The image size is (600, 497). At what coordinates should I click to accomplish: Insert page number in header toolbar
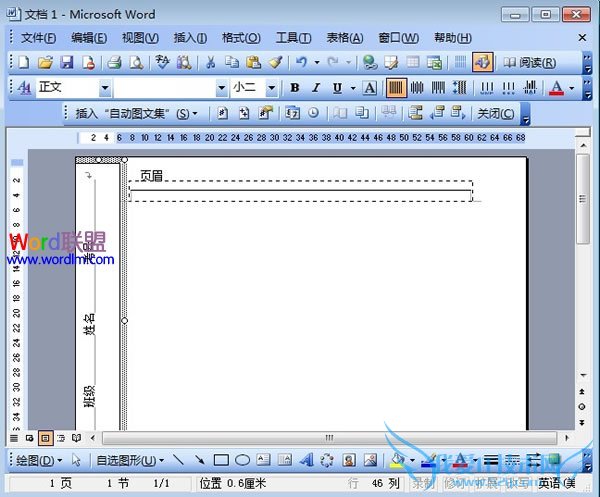coord(222,113)
